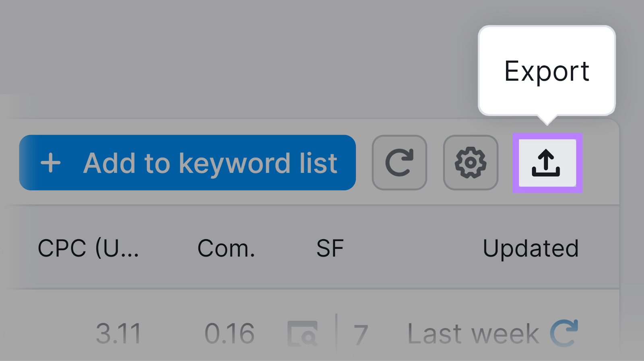Sort the table by the CPC column header
Screen dimensions: 644x361
click(89, 248)
